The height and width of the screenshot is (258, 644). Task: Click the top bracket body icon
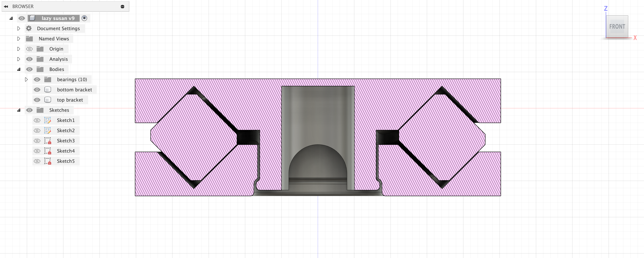click(47, 100)
